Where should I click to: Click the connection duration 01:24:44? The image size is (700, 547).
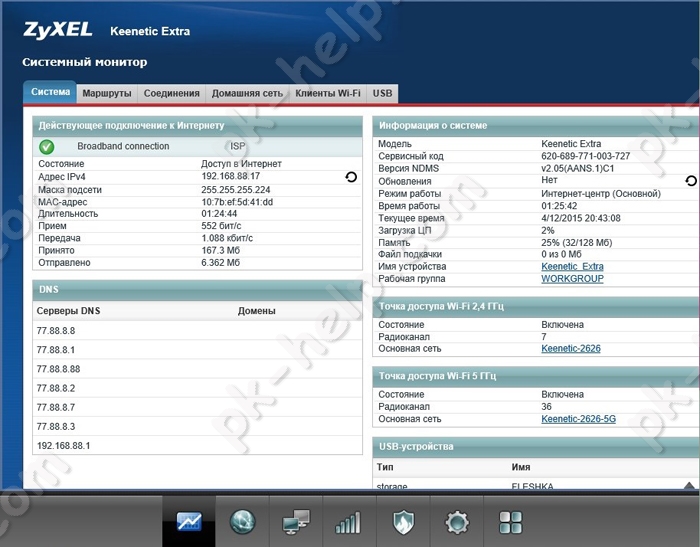tap(219, 214)
